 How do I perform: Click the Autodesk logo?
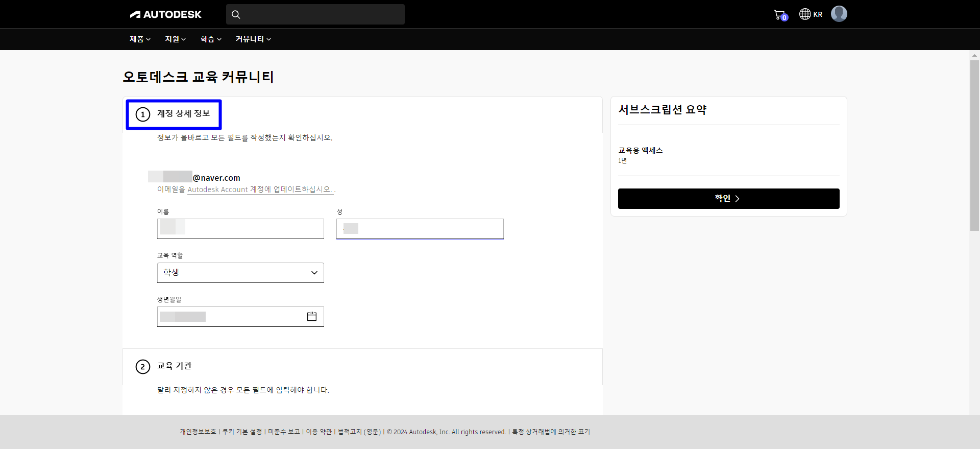click(166, 14)
